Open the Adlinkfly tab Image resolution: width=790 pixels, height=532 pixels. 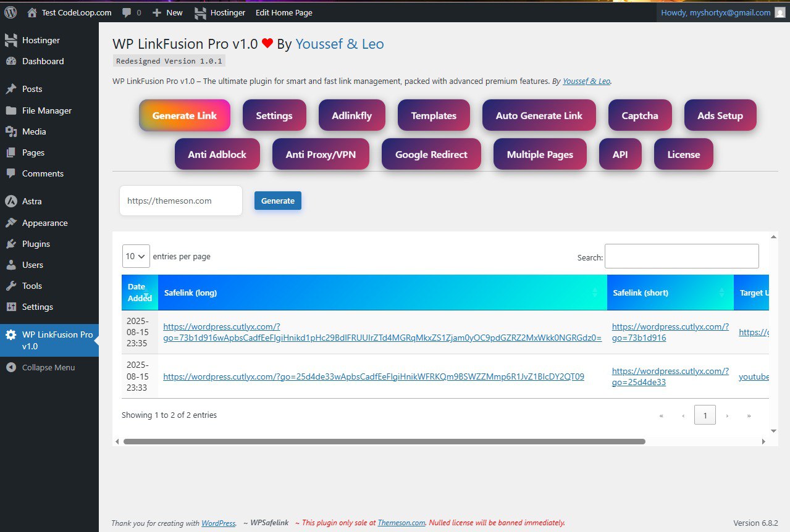pos(352,115)
